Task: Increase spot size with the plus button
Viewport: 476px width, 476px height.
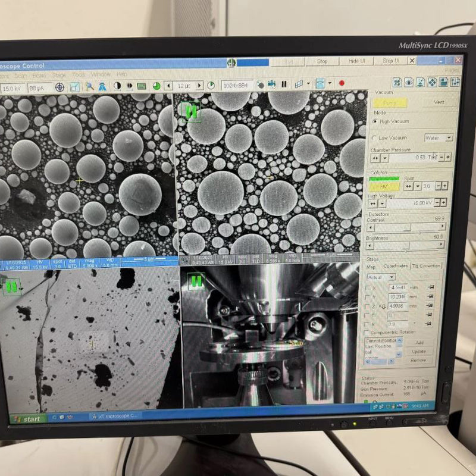Action: click(x=444, y=186)
